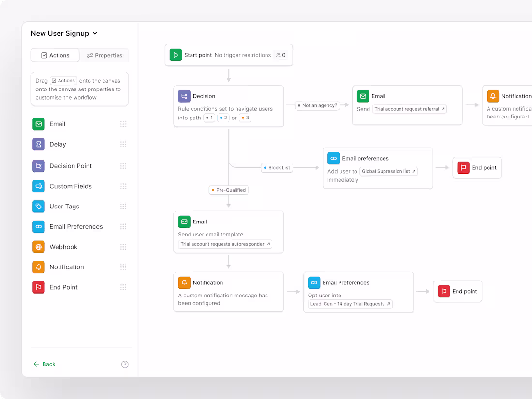
Task: Switch to the Properties tab
Action: point(104,55)
